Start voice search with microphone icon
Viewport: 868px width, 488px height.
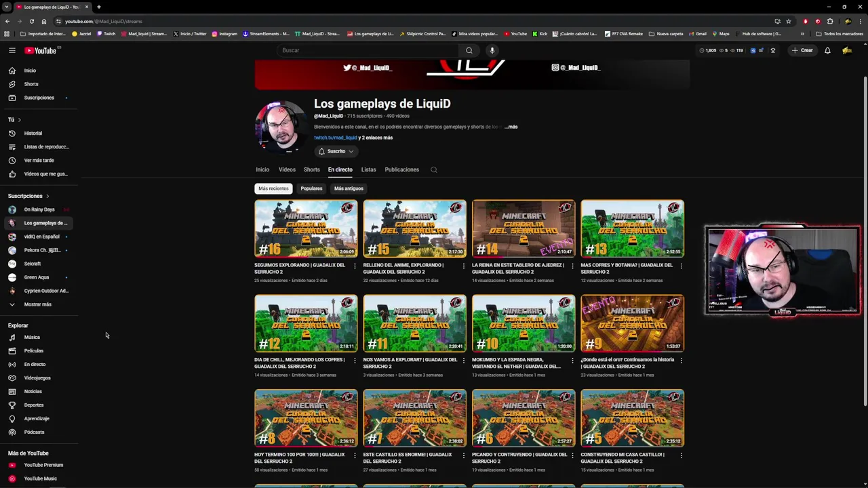pos(492,50)
